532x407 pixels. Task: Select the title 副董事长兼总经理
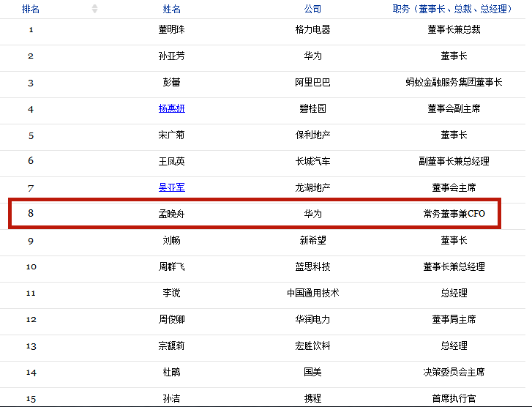(x=454, y=161)
